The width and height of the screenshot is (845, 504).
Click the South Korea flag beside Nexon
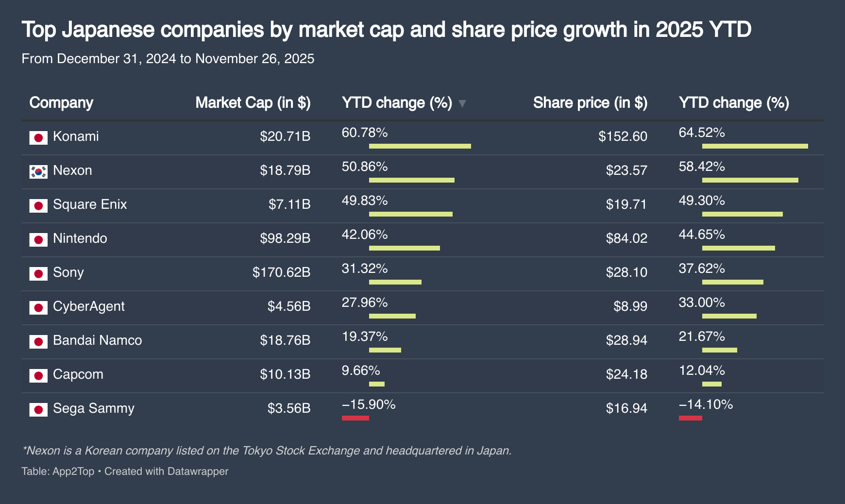click(x=38, y=172)
